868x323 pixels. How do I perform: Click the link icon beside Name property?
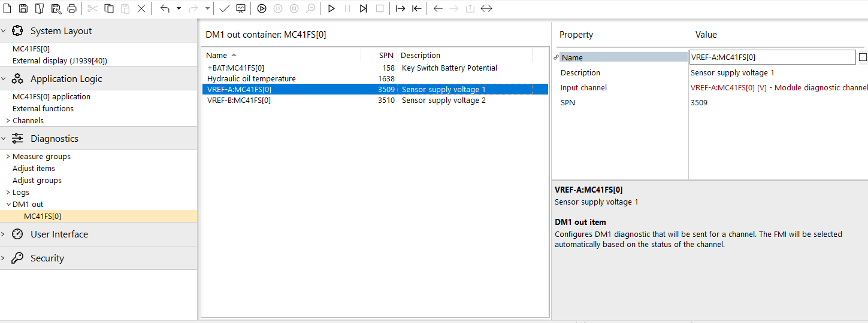(556, 57)
